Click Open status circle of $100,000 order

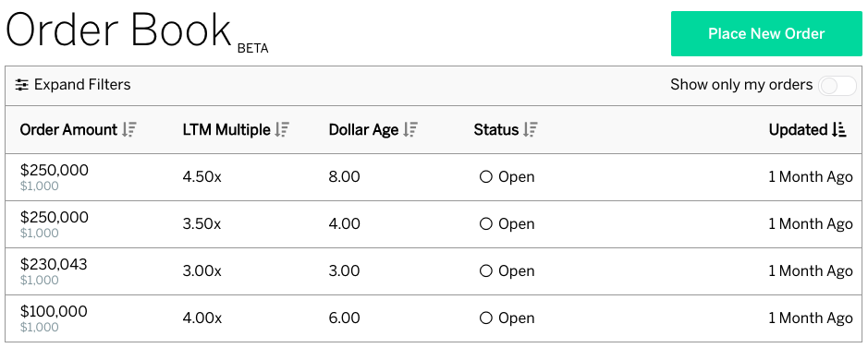(486, 318)
